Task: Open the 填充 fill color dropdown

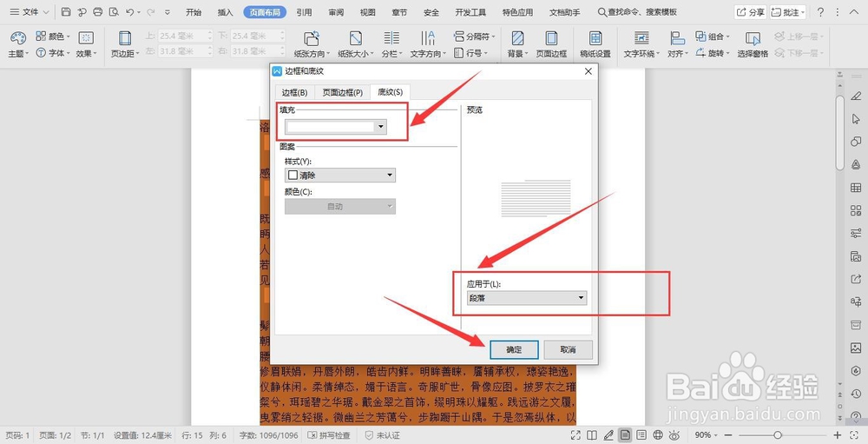Action: pos(335,127)
